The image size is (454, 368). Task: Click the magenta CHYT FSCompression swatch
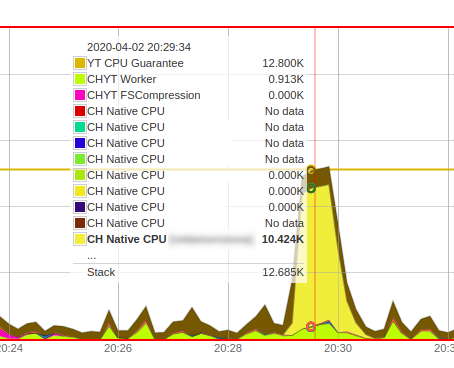80,95
